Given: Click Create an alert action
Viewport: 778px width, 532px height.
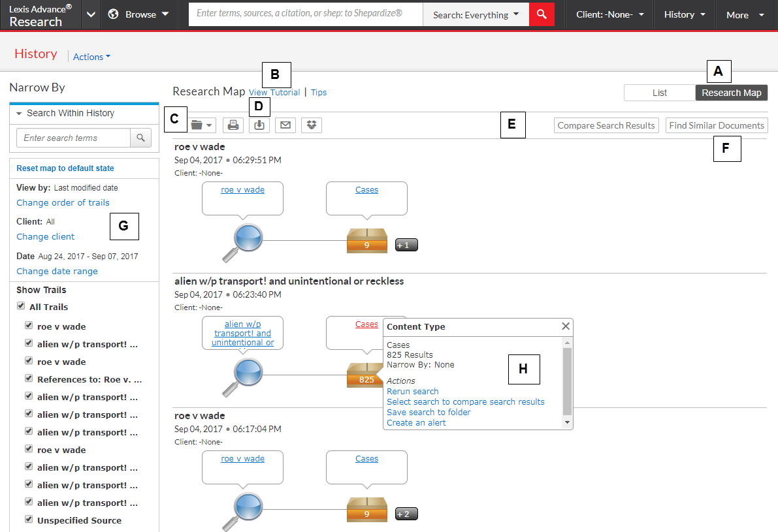Looking at the screenshot, I should pos(416,422).
